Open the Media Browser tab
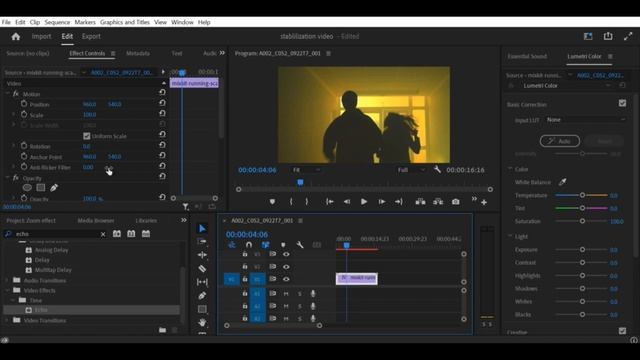Image resolution: width=640 pixels, height=360 pixels. (96, 220)
